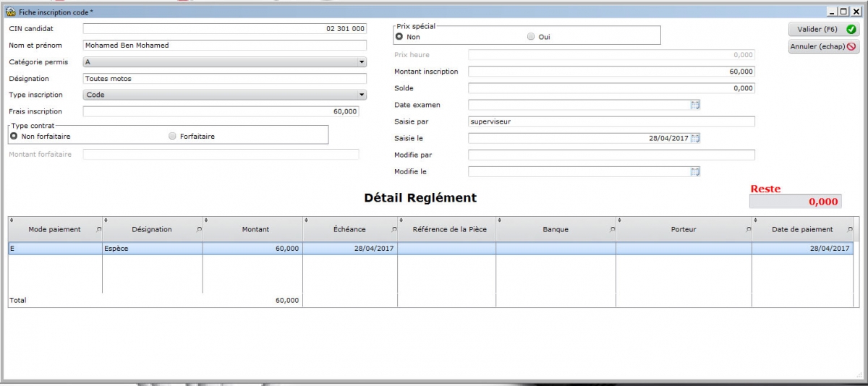Screen dimensions: 868x386
Task: Open the Date examen calendar picker
Action: point(695,105)
